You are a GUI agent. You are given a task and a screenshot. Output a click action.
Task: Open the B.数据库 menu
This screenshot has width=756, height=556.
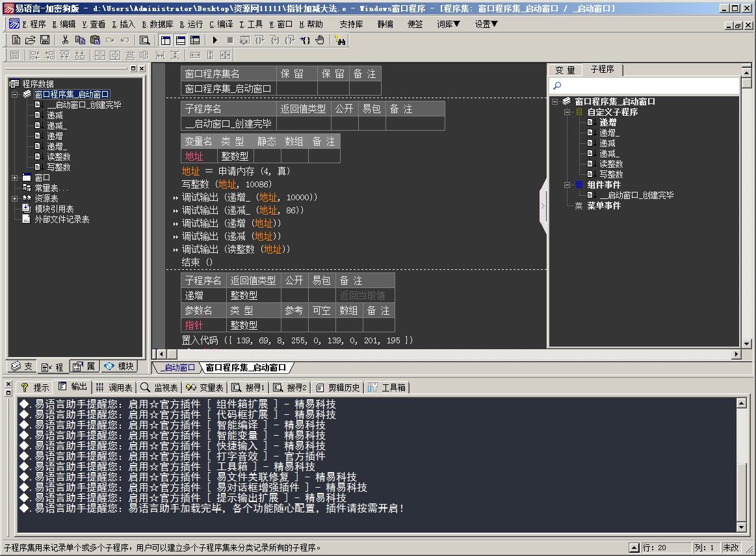coord(158,24)
